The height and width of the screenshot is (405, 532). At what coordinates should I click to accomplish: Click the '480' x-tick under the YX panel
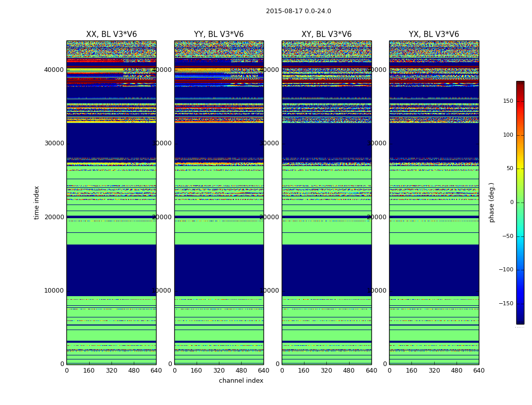(457, 371)
